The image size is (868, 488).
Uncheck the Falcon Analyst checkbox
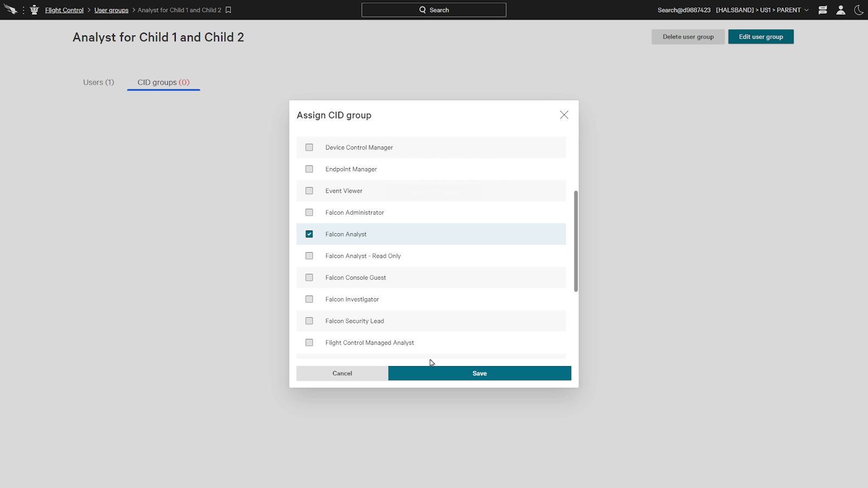tap(309, 234)
